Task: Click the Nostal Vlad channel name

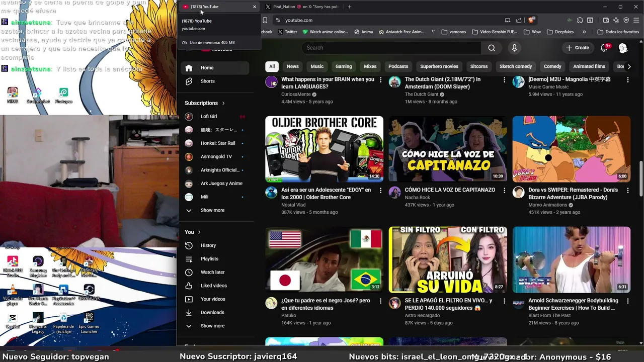Action: (x=293, y=205)
